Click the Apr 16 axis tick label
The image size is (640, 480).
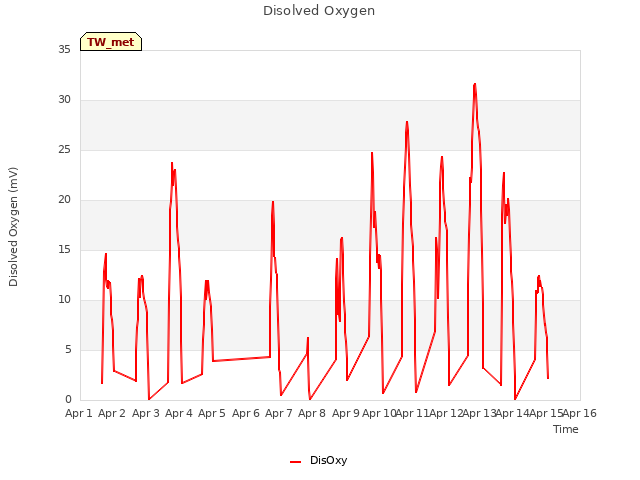click(x=580, y=413)
